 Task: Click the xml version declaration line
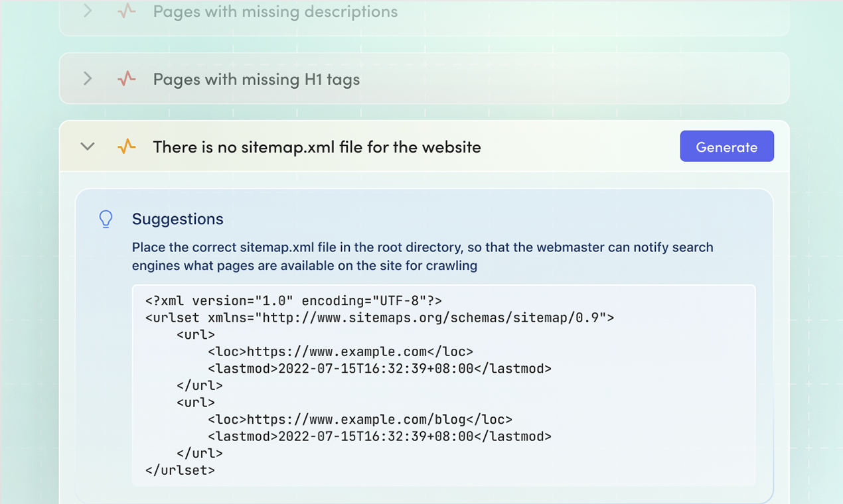coord(293,300)
